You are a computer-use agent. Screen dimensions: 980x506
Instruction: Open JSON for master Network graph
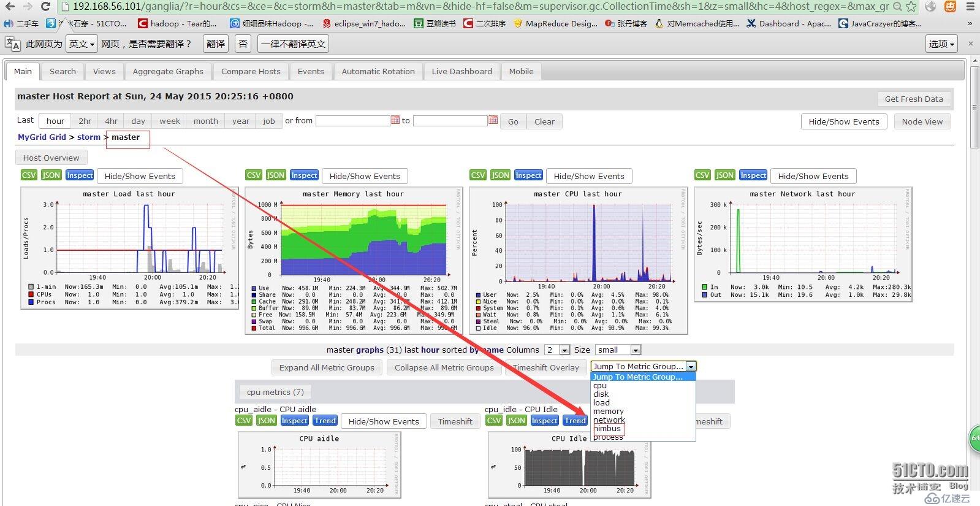[725, 175]
